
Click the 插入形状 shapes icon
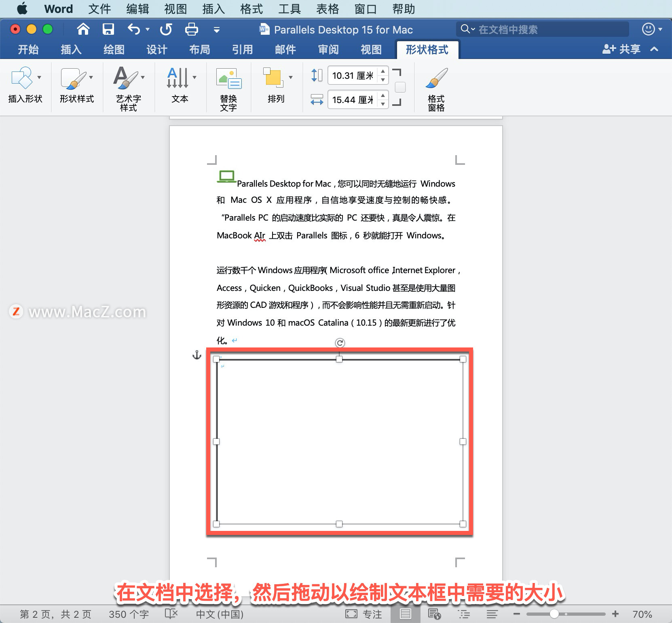click(x=22, y=78)
